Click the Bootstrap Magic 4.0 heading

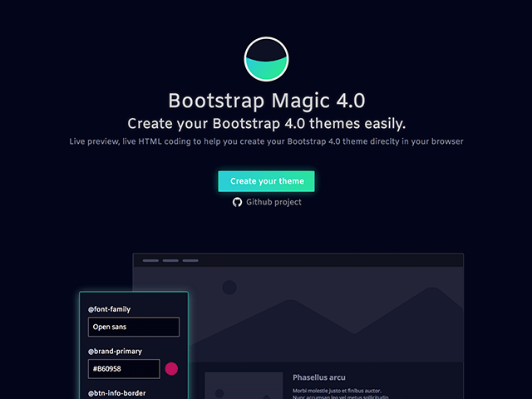(266, 101)
